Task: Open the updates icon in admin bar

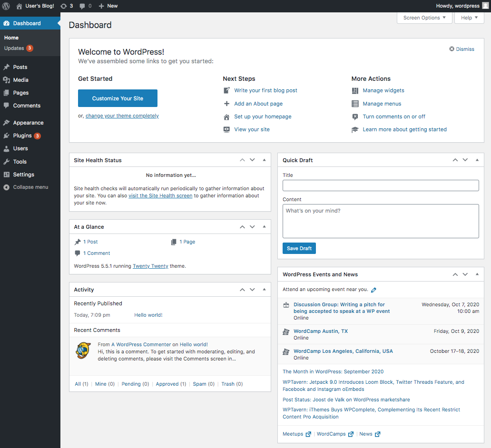Action: coord(64,6)
